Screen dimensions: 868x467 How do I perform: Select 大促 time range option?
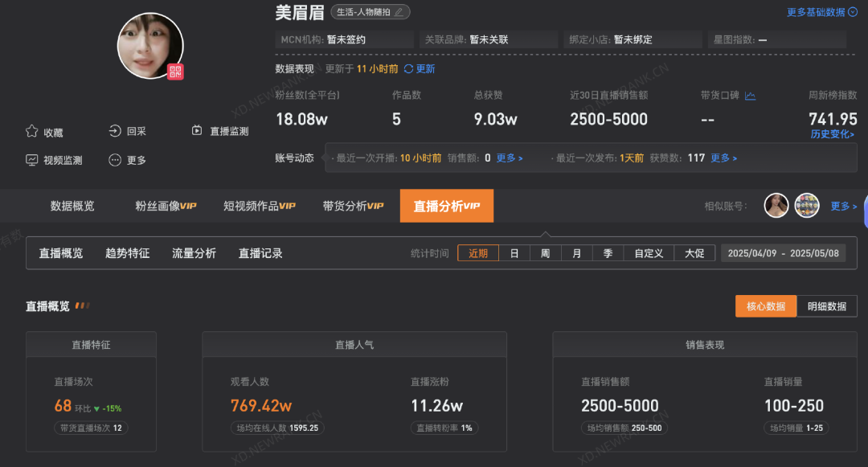(694, 253)
